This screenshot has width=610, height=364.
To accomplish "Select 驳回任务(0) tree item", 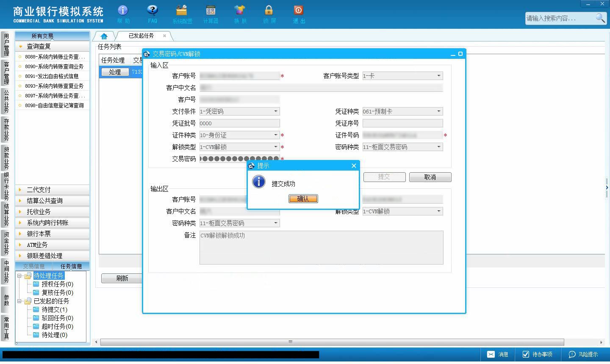I will (57, 318).
